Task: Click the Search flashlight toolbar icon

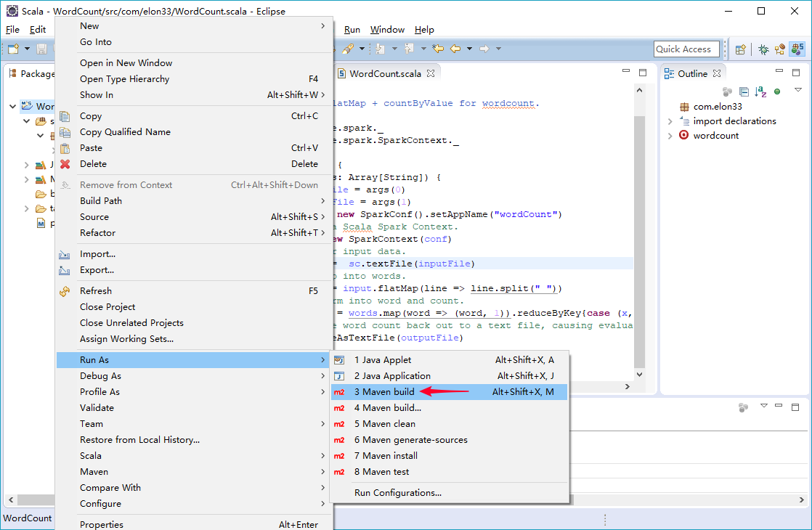Action: pos(349,49)
